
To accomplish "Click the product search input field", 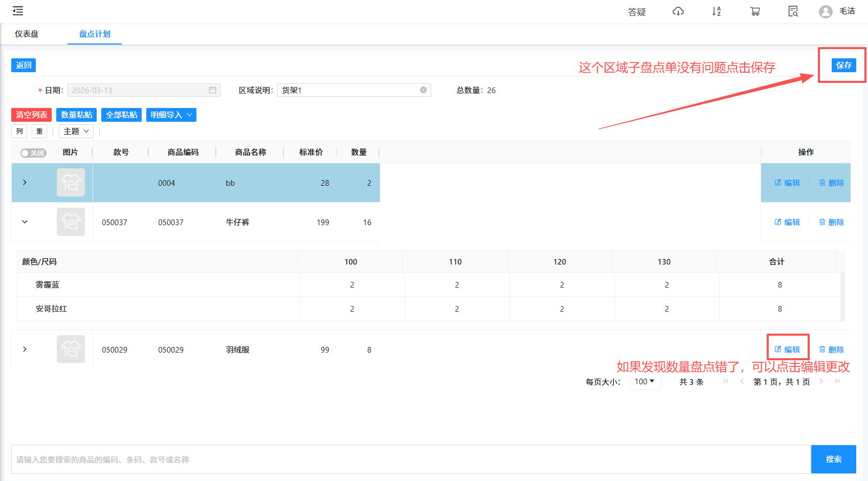I will tap(410, 460).
